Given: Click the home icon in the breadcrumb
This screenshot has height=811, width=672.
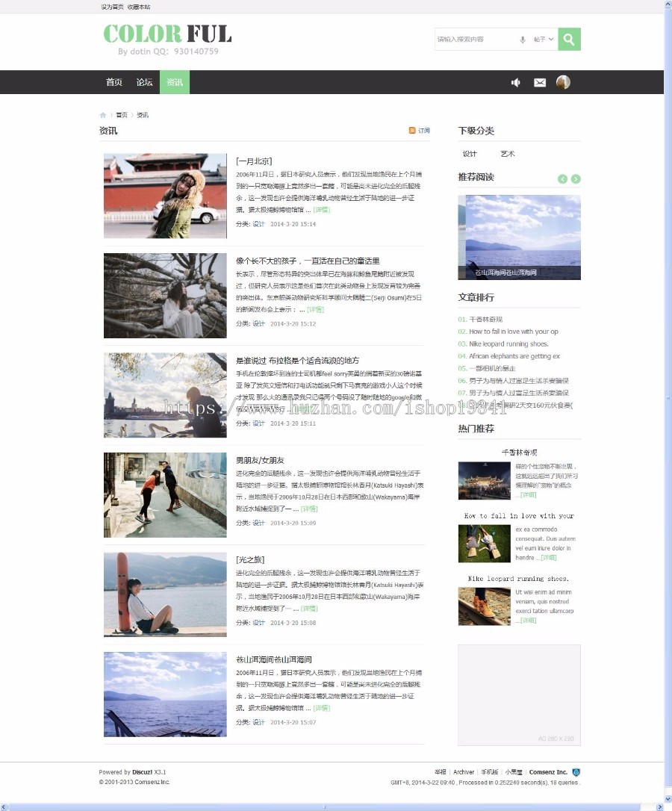Looking at the screenshot, I should coord(102,115).
